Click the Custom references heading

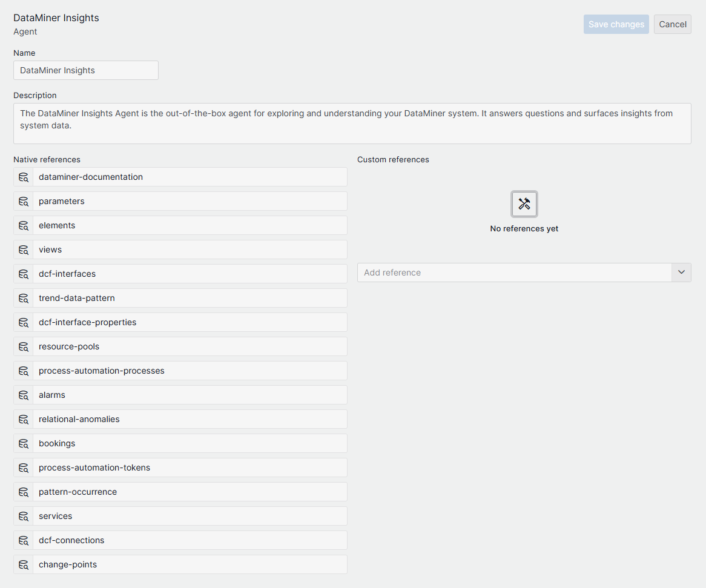point(393,159)
